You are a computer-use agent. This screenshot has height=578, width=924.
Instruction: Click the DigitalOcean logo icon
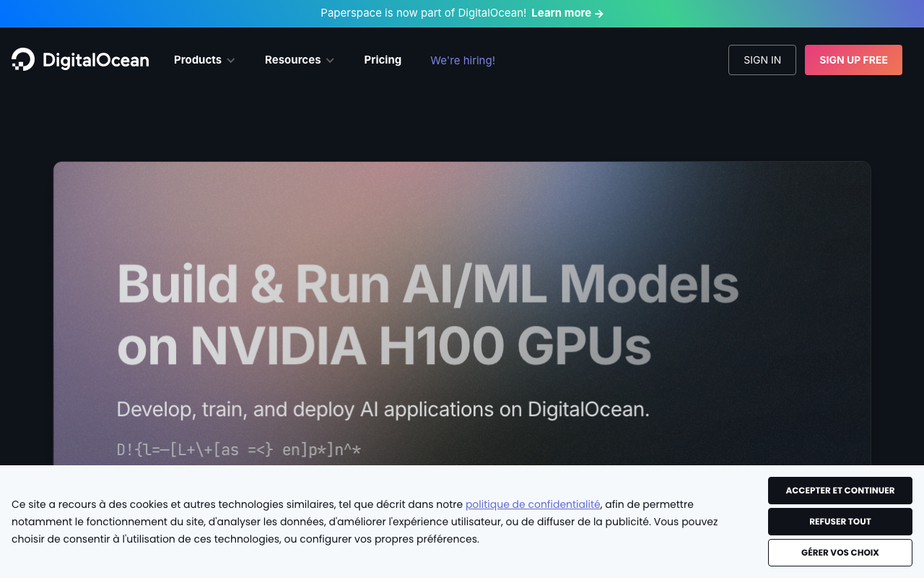23,59
